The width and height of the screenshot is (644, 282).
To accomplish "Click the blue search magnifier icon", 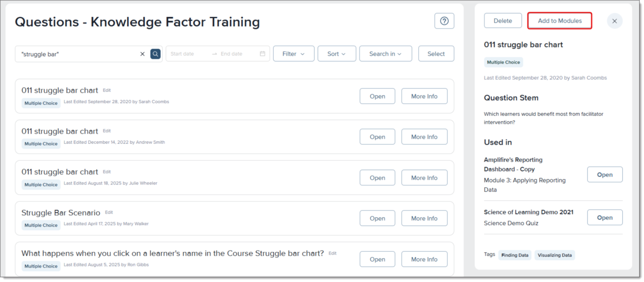I will click(156, 54).
